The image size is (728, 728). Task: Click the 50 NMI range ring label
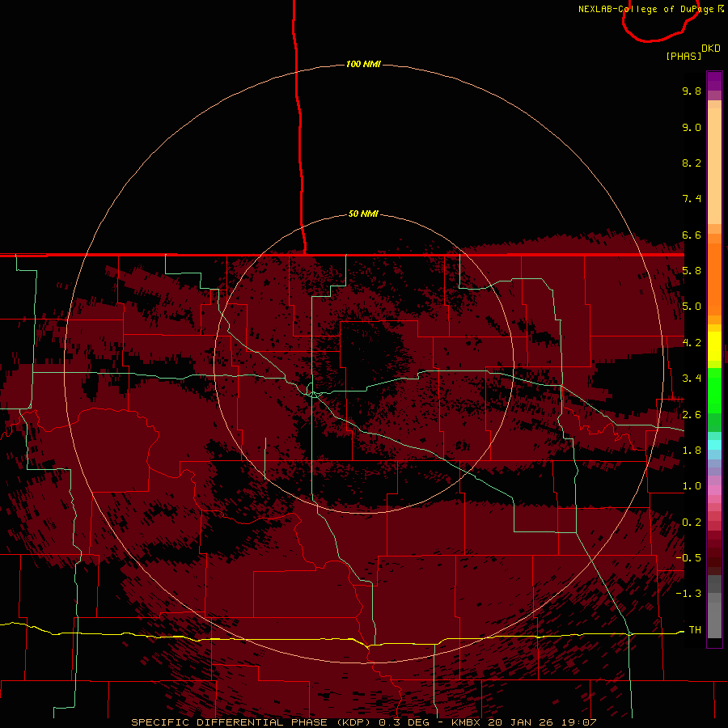[x=363, y=214]
